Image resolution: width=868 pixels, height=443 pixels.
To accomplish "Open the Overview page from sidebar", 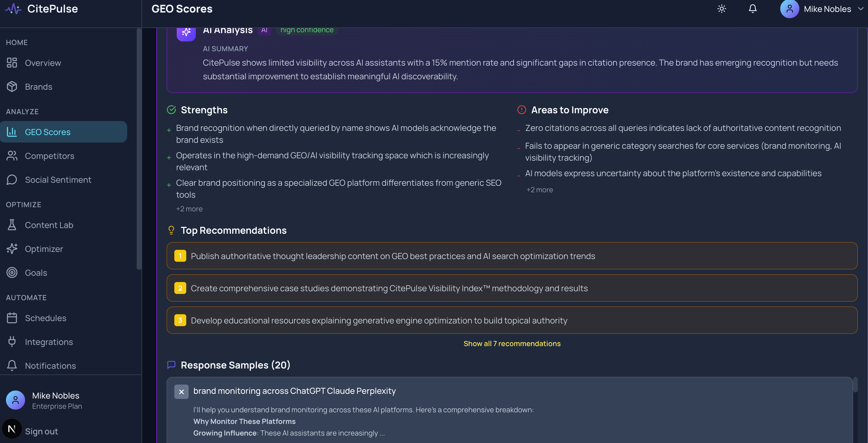I will point(43,63).
